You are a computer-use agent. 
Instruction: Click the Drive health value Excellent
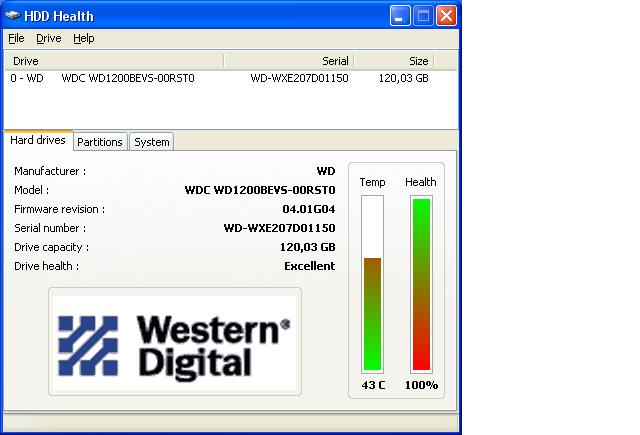click(310, 266)
